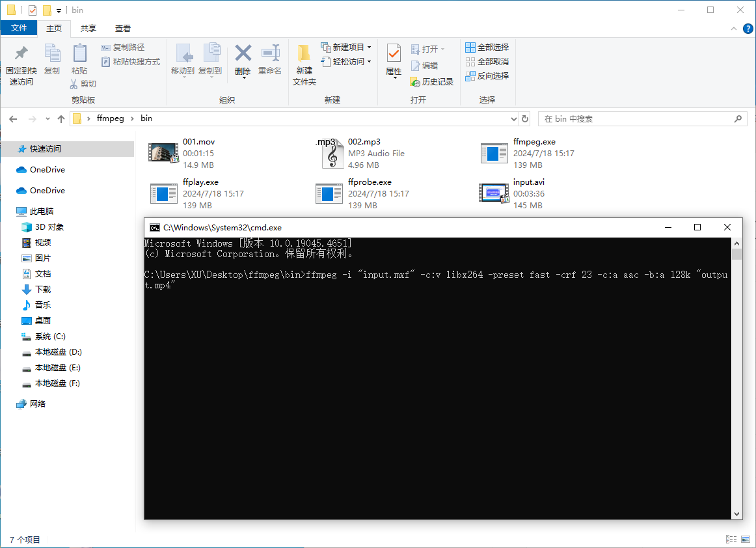Navigate to ffmpeg in the breadcrumb path
The image size is (756, 548).
click(x=109, y=118)
